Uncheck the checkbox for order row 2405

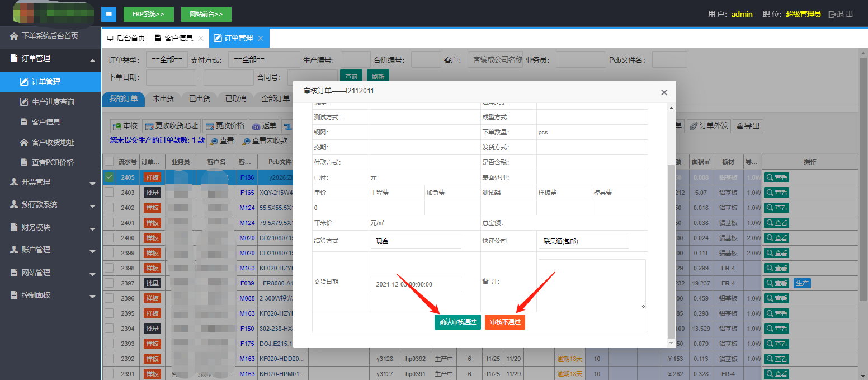pos(109,177)
